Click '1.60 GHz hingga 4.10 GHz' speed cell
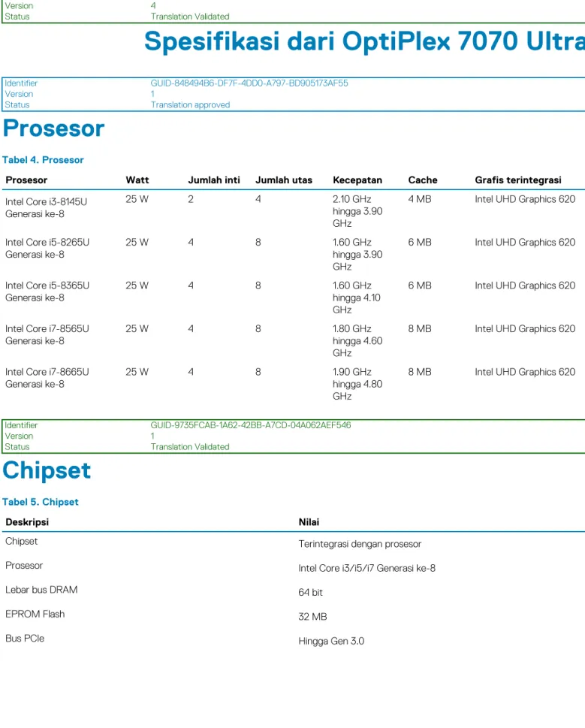The width and height of the screenshot is (585, 728). [x=357, y=298]
